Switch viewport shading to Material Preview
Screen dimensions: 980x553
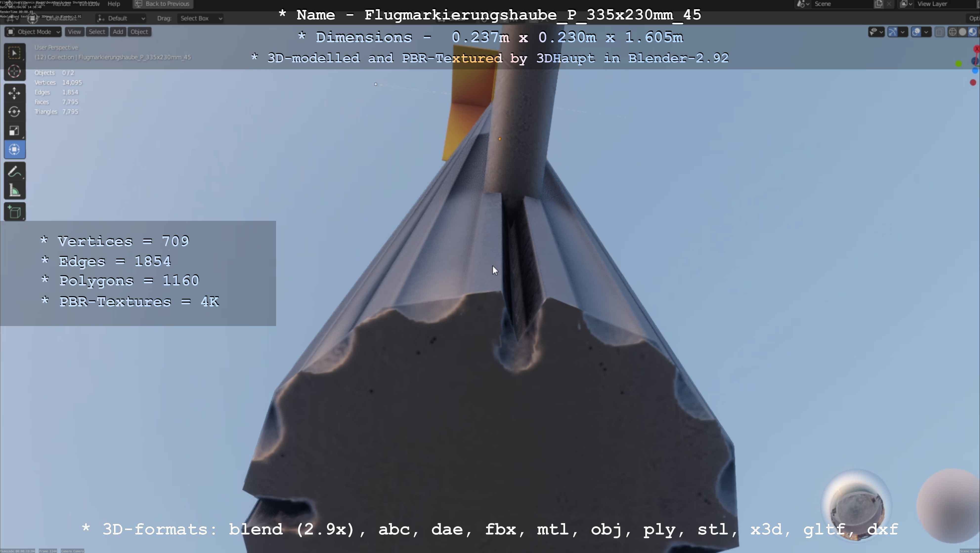coord(972,32)
